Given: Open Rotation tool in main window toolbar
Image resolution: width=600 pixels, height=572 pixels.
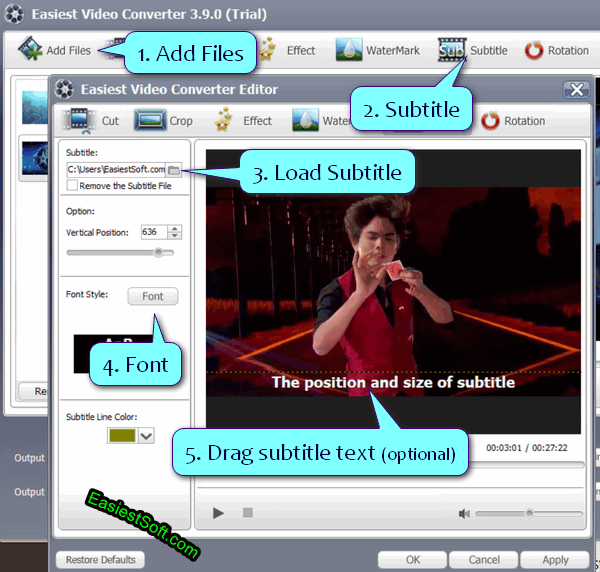Looking at the screenshot, I should tap(557, 50).
